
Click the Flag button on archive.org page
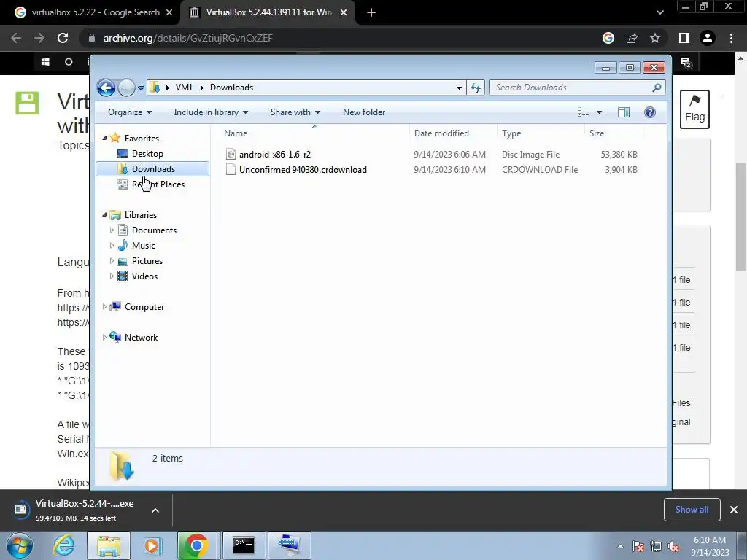pyautogui.click(x=694, y=109)
